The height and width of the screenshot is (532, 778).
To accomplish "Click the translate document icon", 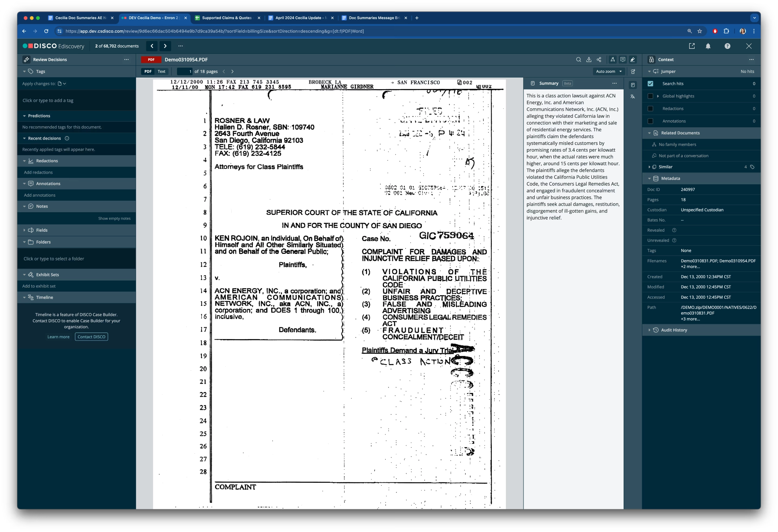I will coord(632,97).
